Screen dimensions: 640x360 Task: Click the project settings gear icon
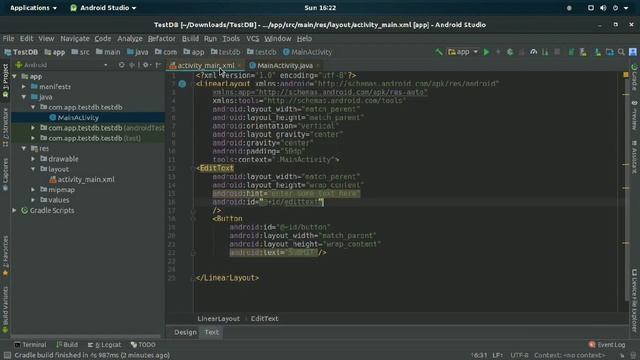click(x=146, y=65)
